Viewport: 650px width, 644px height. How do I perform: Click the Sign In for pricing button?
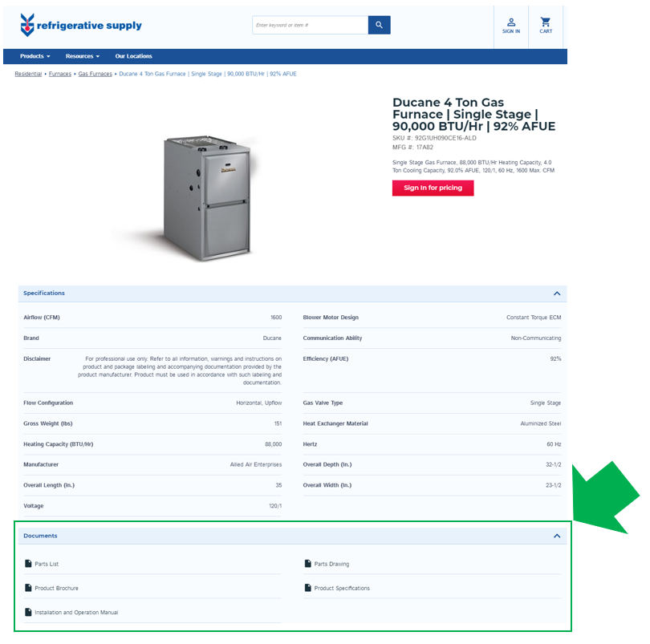tap(433, 188)
